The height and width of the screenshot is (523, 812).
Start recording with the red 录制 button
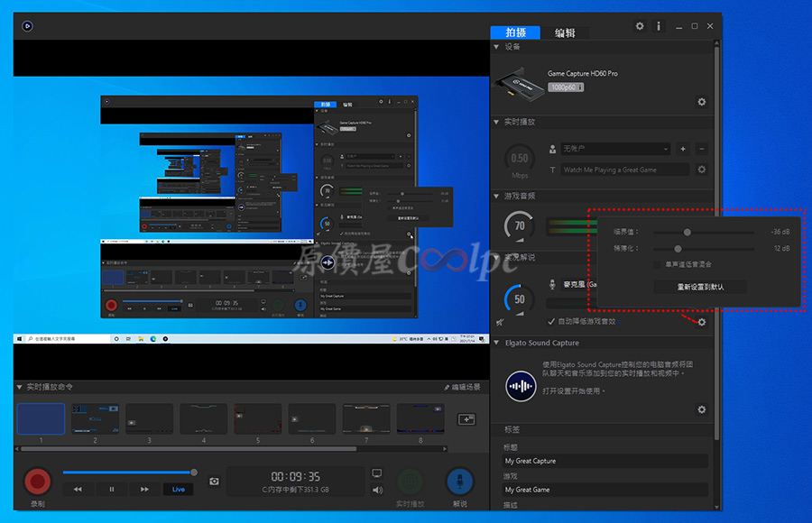(x=37, y=482)
